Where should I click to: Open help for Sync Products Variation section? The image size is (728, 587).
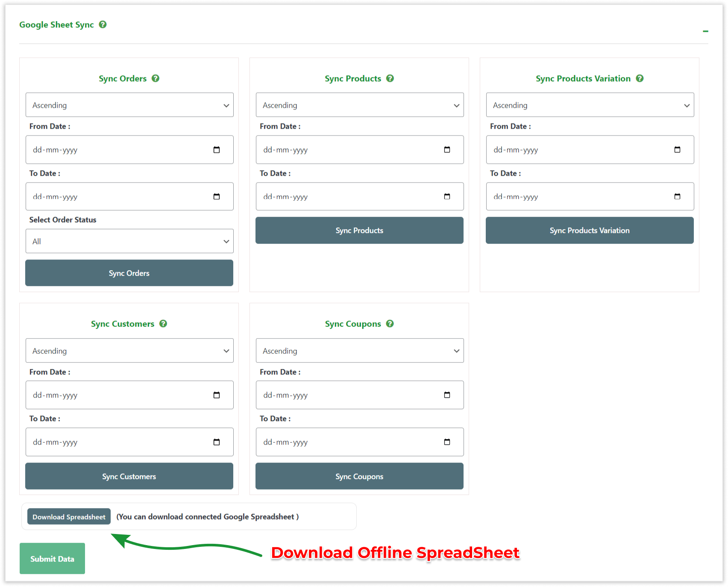coord(640,78)
